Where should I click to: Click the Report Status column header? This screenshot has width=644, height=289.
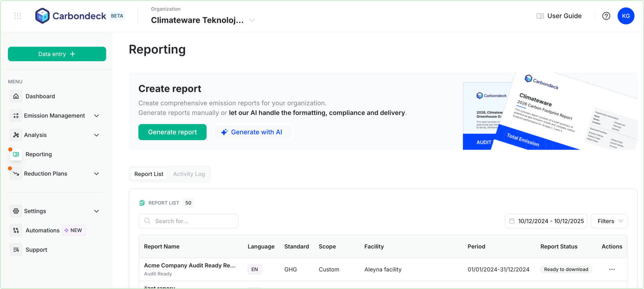[559, 247]
